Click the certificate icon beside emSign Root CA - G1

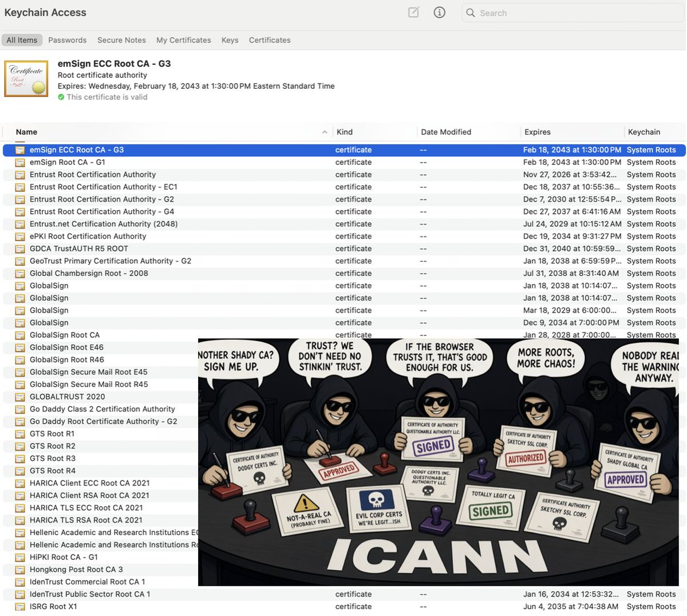[20, 163]
